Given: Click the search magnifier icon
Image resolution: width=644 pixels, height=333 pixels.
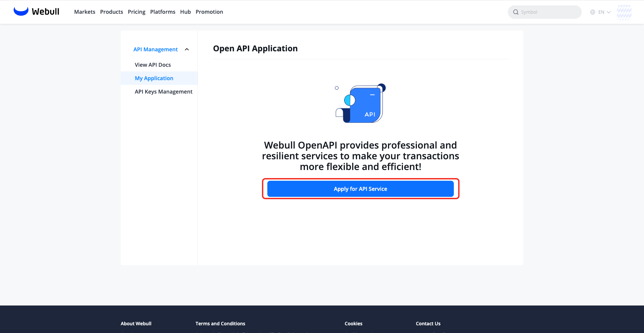Looking at the screenshot, I should click(516, 12).
